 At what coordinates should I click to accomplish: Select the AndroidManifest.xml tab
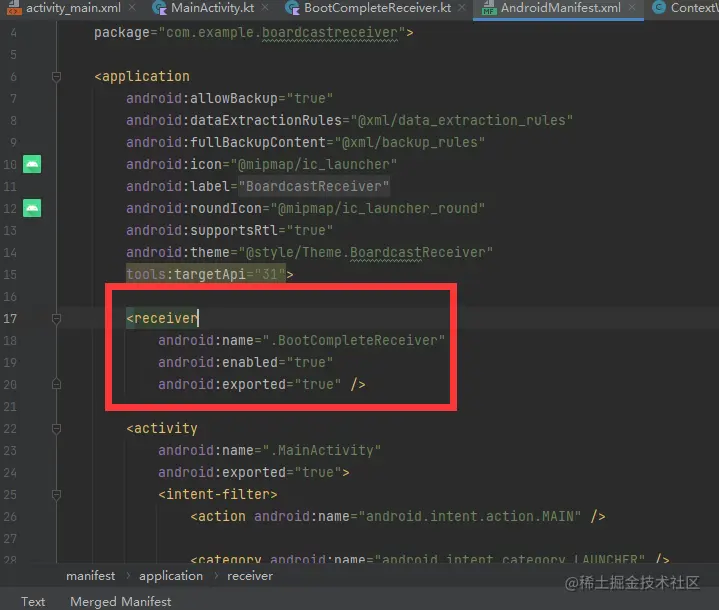(560, 8)
